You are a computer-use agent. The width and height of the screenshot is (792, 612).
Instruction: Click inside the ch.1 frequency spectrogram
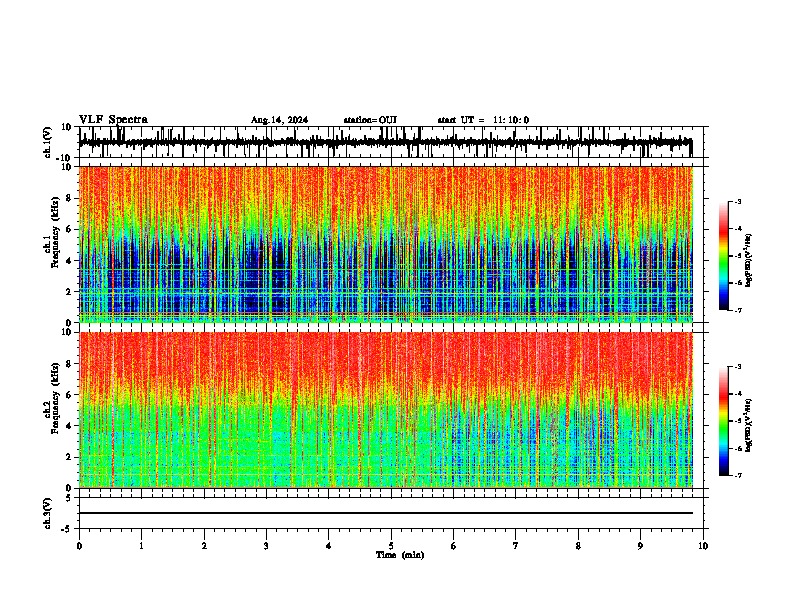[x=385, y=244]
